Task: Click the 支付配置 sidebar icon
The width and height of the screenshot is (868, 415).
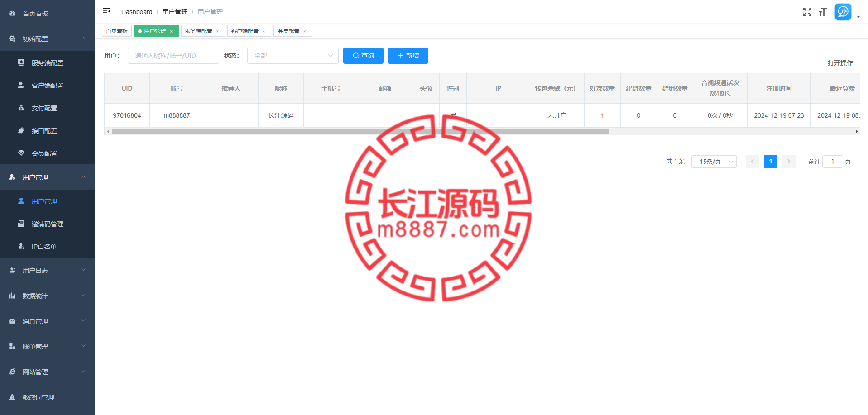Action: (21, 108)
